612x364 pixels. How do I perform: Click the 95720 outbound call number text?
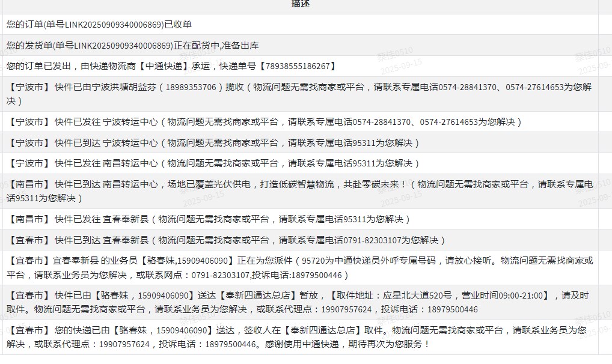pos(314,261)
